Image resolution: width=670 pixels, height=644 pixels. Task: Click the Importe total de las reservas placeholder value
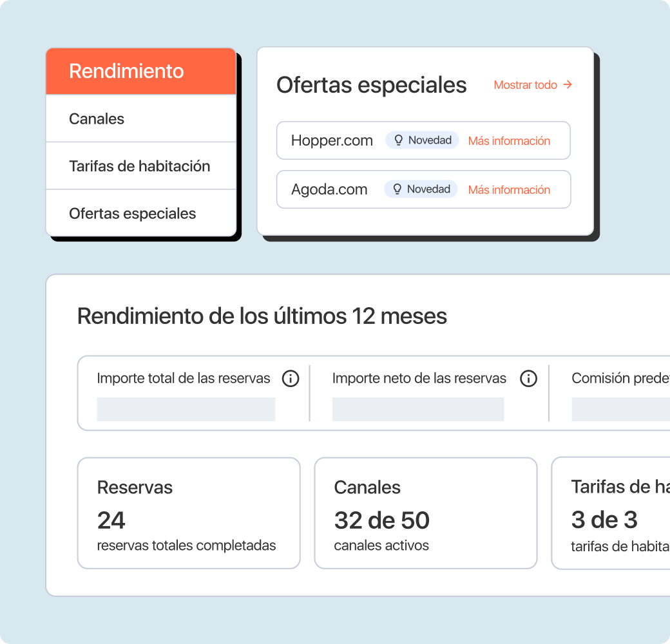186,409
